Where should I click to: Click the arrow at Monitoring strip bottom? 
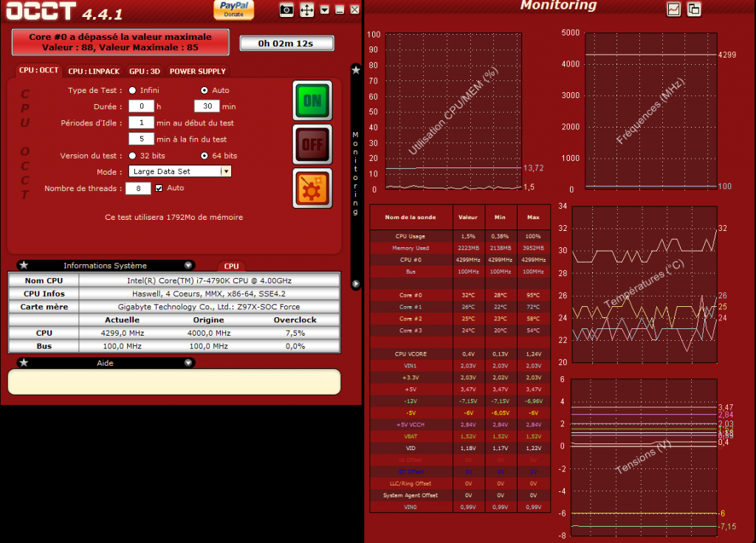(356, 284)
